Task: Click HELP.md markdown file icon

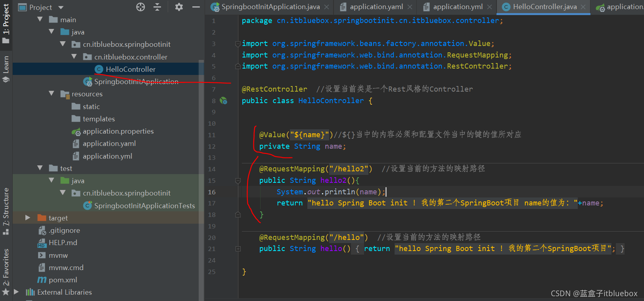Action: 42,243
